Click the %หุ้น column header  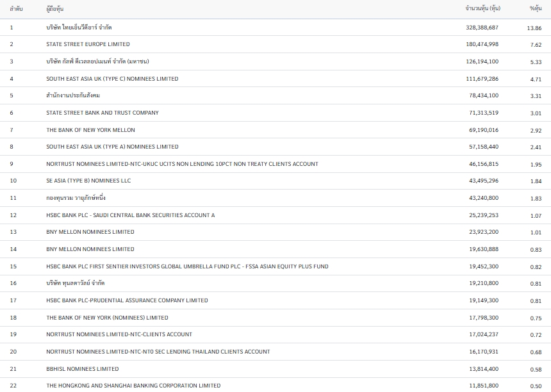coord(536,8)
